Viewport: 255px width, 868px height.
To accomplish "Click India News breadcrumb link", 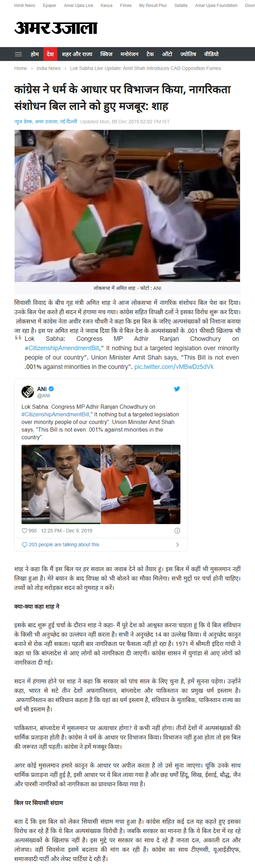I will pyautogui.click(x=49, y=68).
